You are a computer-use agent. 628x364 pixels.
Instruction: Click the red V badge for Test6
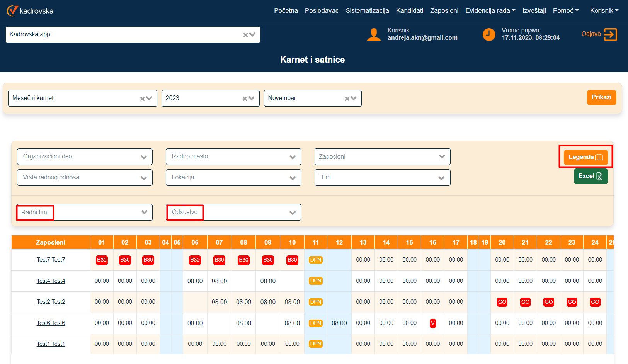click(432, 323)
